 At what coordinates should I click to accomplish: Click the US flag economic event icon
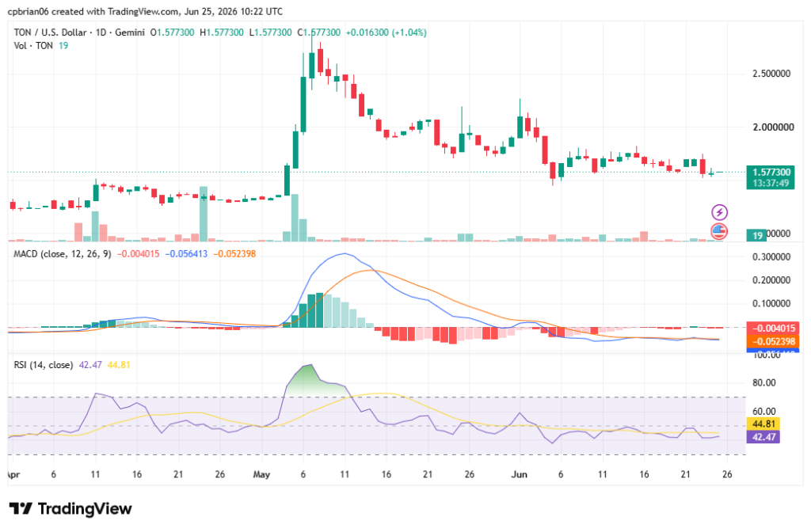point(719,230)
